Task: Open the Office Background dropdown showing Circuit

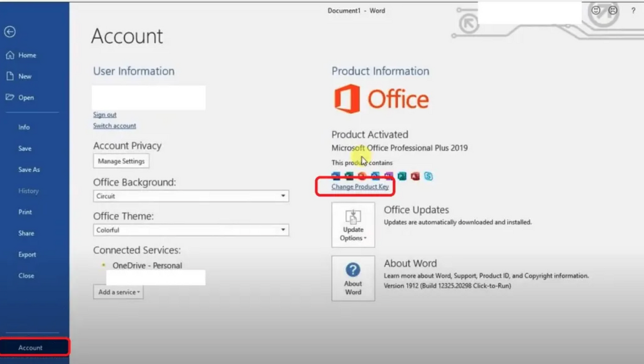Action: [191, 196]
